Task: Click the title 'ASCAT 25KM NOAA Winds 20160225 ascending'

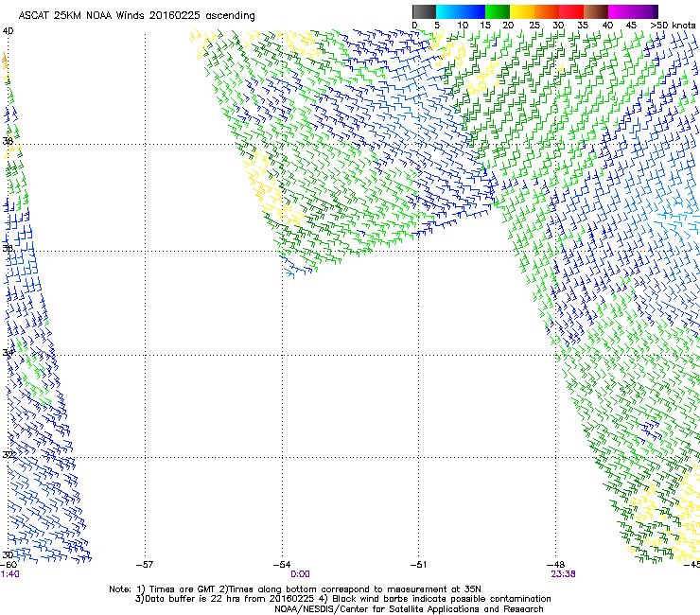Action: click(x=136, y=16)
